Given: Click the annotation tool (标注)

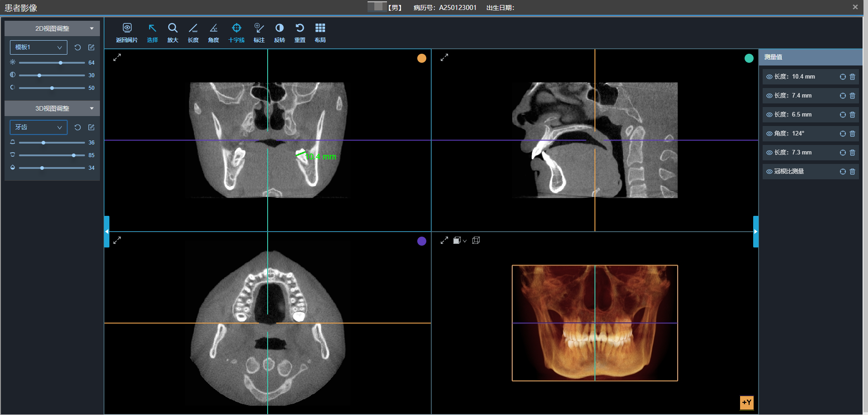Looking at the screenshot, I should (x=259, y=33).
